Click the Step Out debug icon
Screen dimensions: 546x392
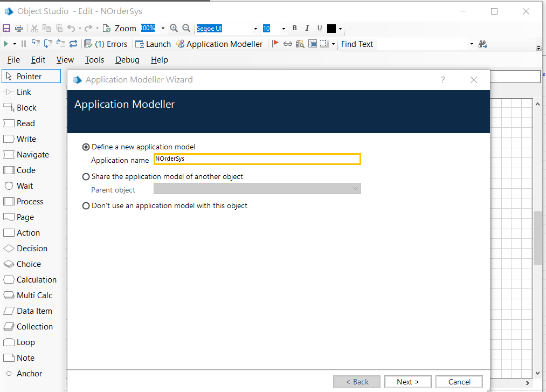pyautogui.click(x=60, y=44)
